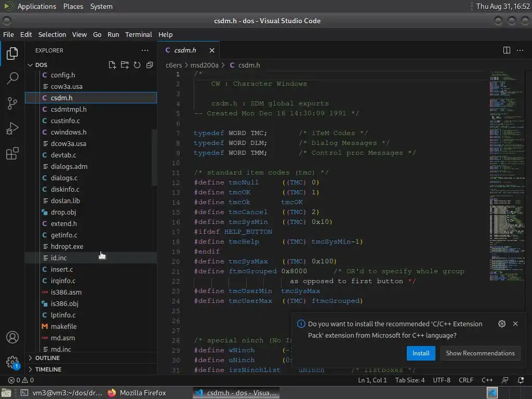
Task: Open the Explorer view in activity bar
Action: tap(12, 54)
